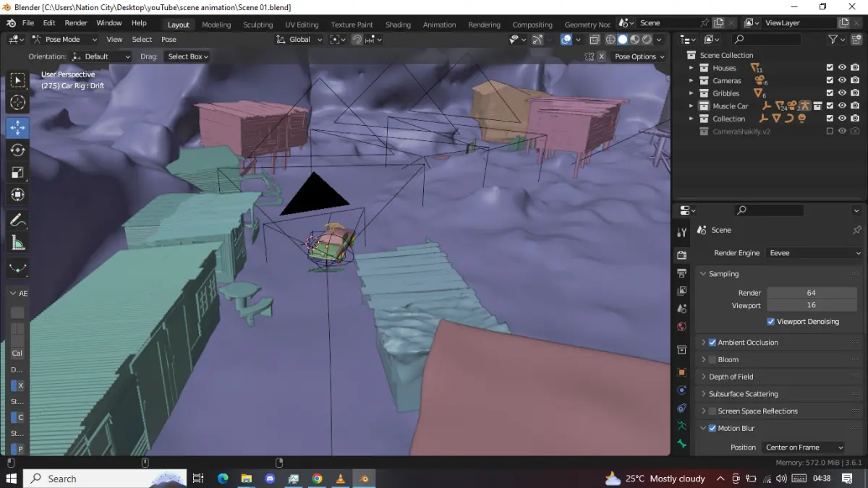Open the Object Data armature tab
This screenshot has height=488, width=868.
point(681,426)
